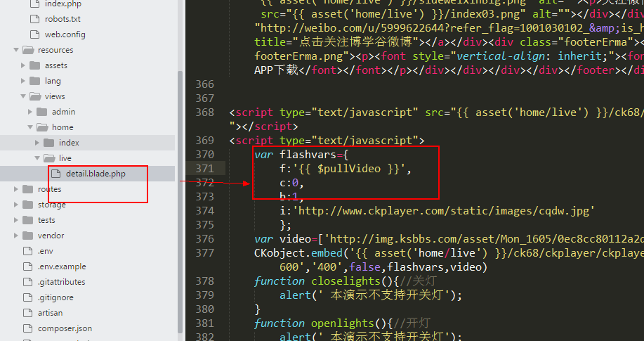Expand the assets folder arrow
Screen dimensions: 644x341
click(23, 65)
